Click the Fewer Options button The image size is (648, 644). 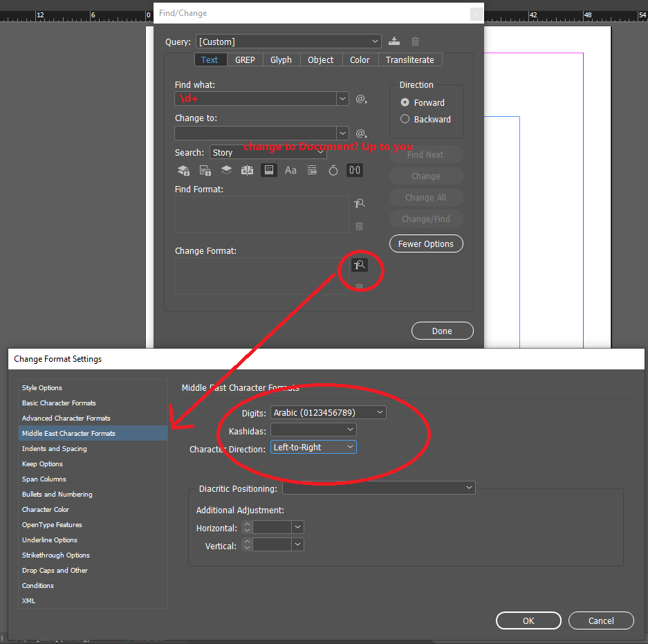426,244
